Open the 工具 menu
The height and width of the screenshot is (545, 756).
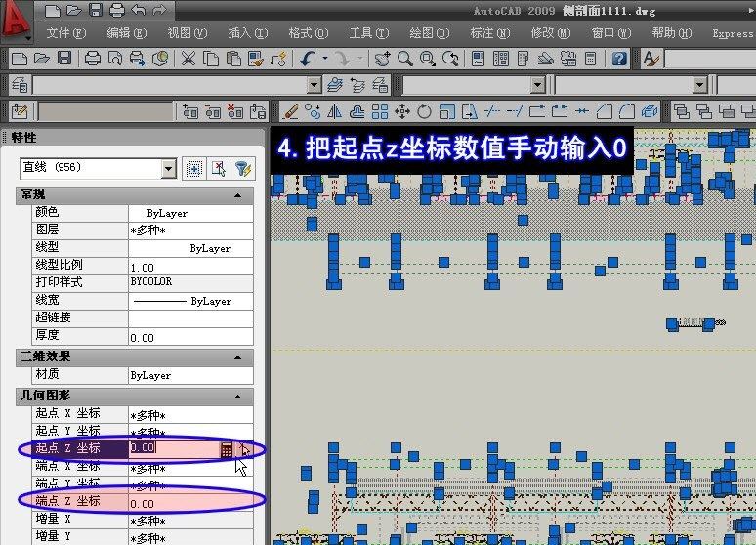coord(369,33)
